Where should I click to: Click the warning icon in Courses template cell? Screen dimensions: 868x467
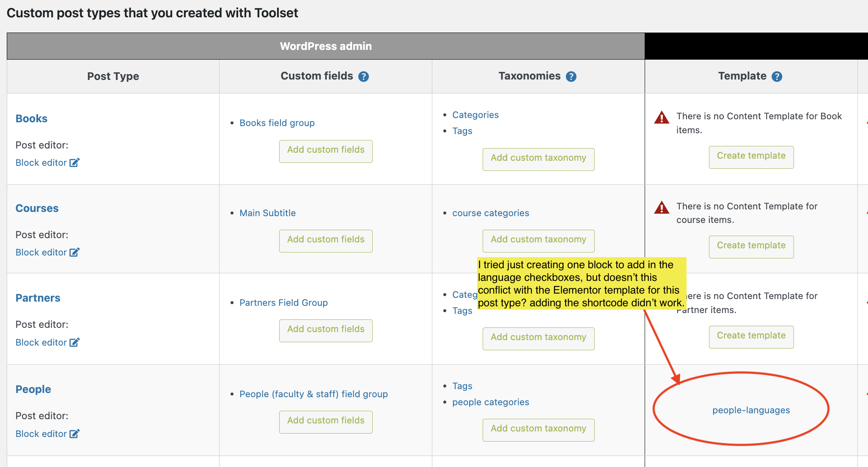662,207
